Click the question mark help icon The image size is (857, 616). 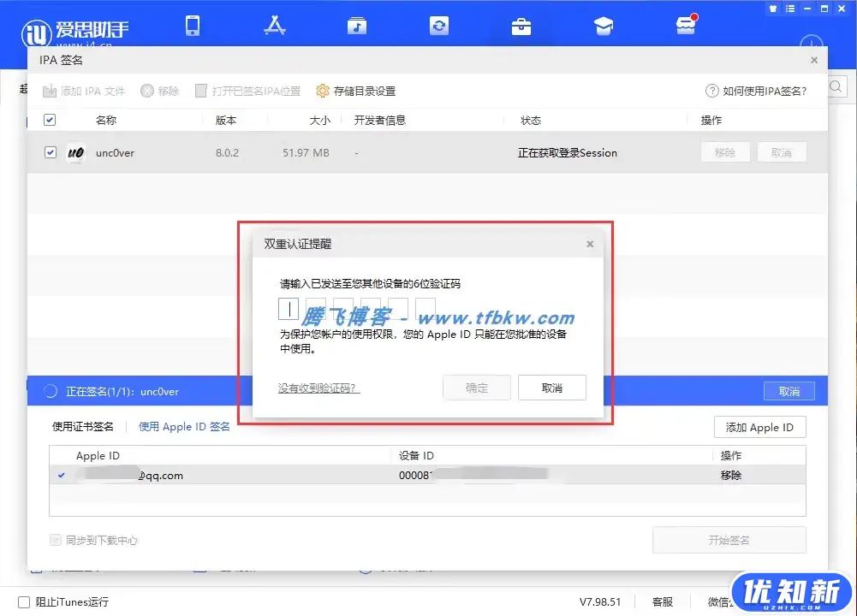(711, 91)
